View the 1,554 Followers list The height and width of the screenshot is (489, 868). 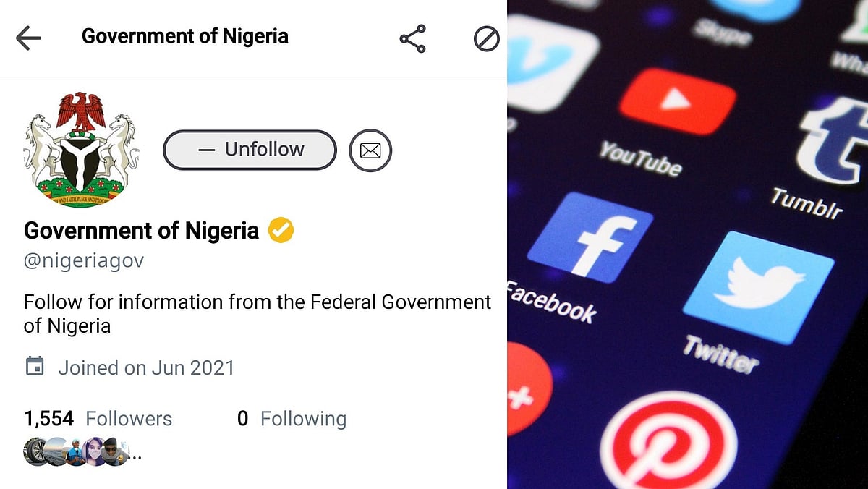[98, 419]
